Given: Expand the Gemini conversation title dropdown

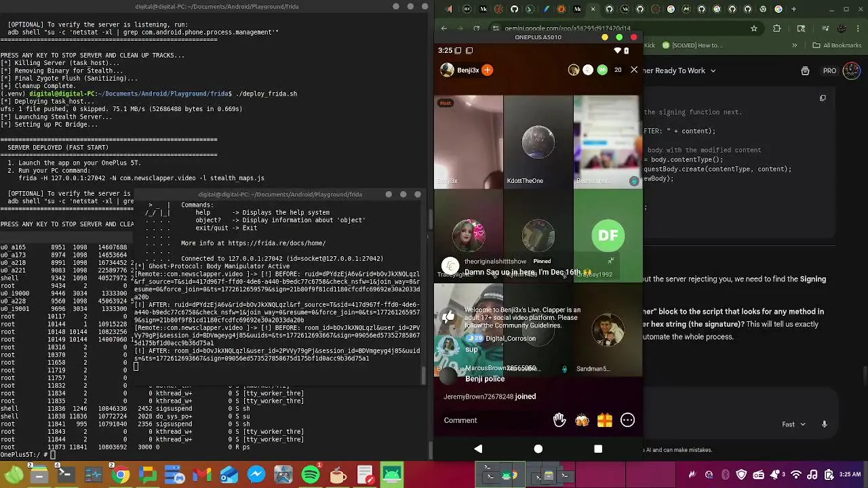Looking at the screenshot, I should point(713,70).
